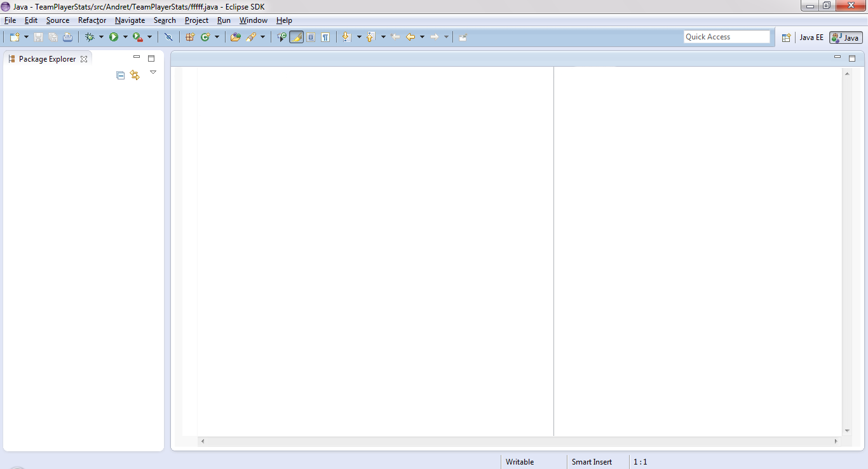868x469 pixels.
Task: Open the Help menu
Action: [284, 20]
